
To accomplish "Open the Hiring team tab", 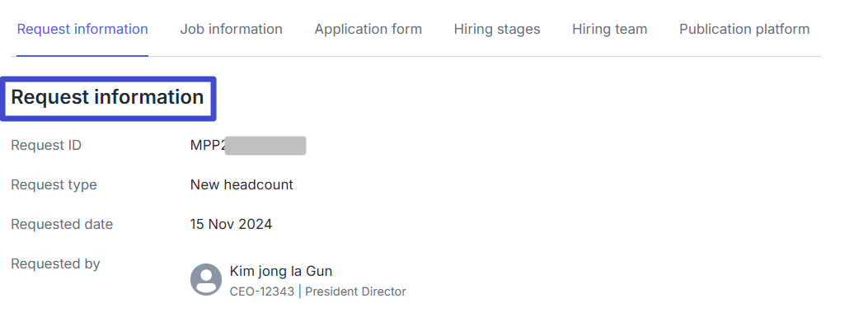I will 609,29.
